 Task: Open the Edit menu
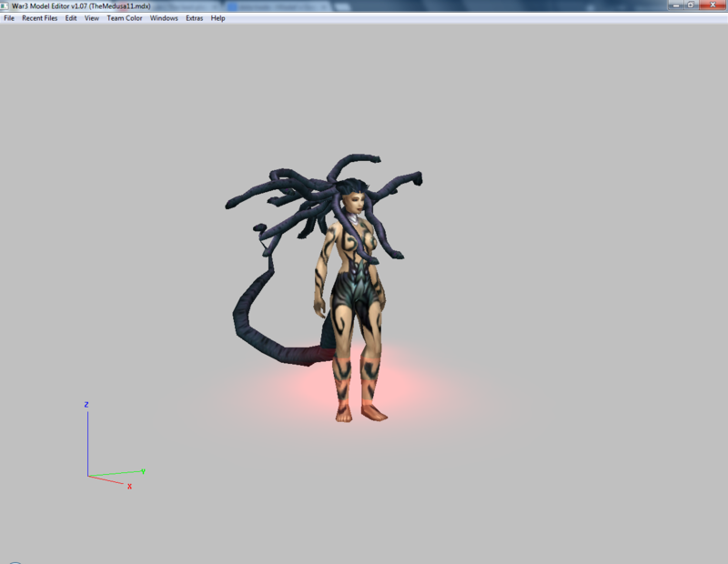(71, 18)
